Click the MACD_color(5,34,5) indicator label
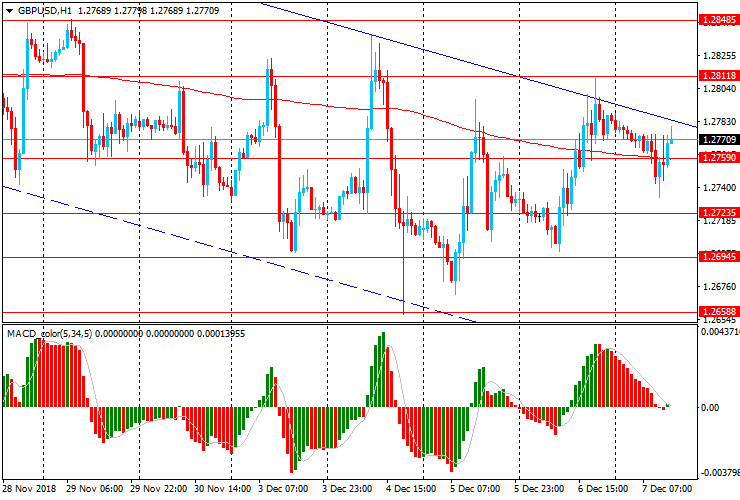The height and width of the screenshot is (500, 740). tap(50, 334)
